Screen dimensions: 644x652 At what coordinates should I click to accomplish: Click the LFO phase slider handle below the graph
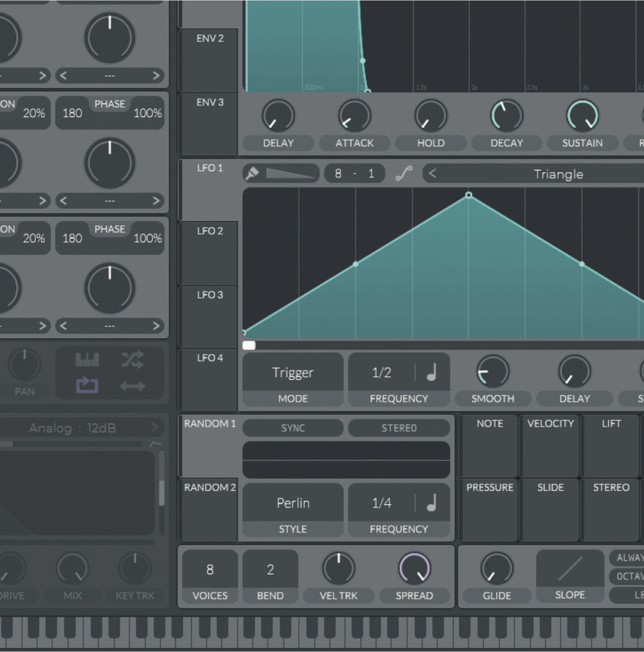click(x=248, y=345)
